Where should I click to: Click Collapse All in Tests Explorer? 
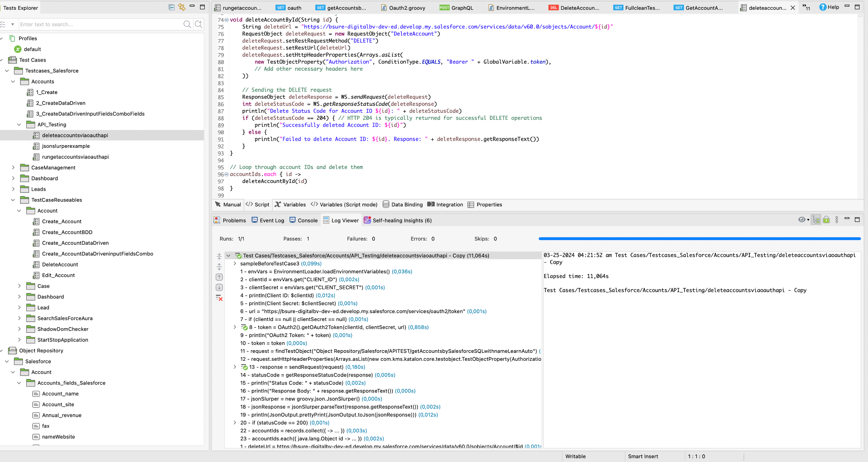171,7
